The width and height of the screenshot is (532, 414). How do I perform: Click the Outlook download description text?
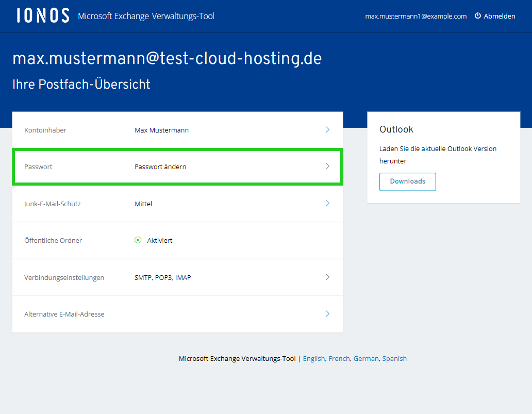(x=438, y=155)
